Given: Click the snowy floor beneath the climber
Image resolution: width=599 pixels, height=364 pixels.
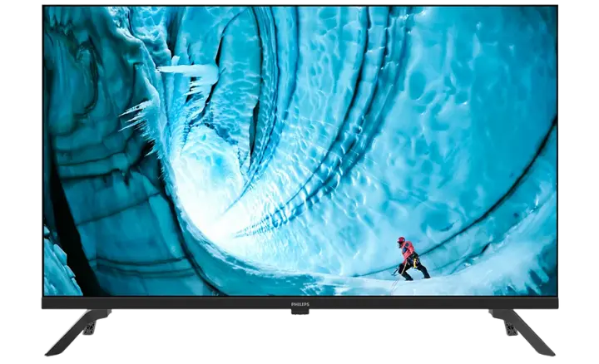Looking at the screenshot, I should [x=399, y=284].
